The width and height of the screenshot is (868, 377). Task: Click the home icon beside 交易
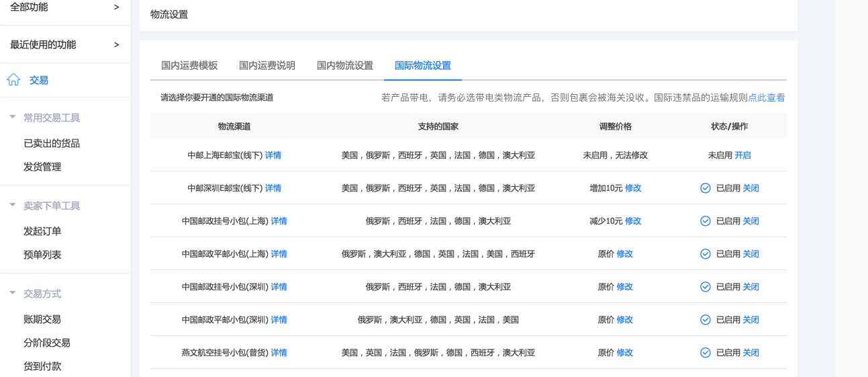[x=13, y=79]
